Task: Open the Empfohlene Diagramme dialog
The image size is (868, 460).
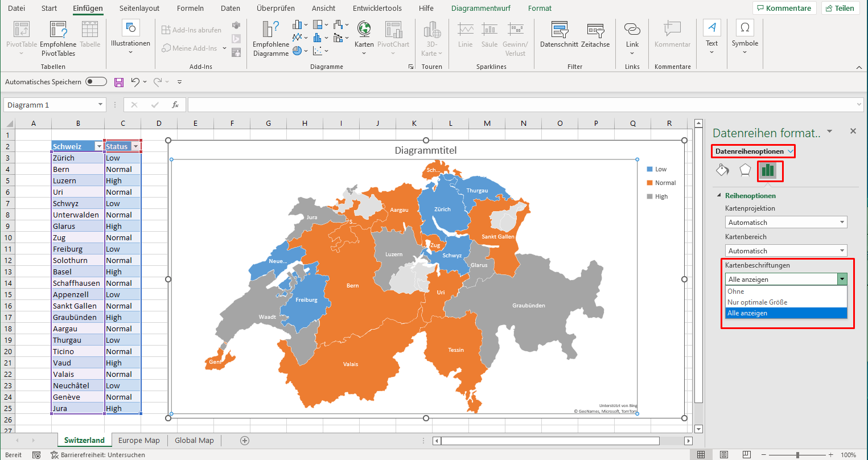Action: point(270,38)
